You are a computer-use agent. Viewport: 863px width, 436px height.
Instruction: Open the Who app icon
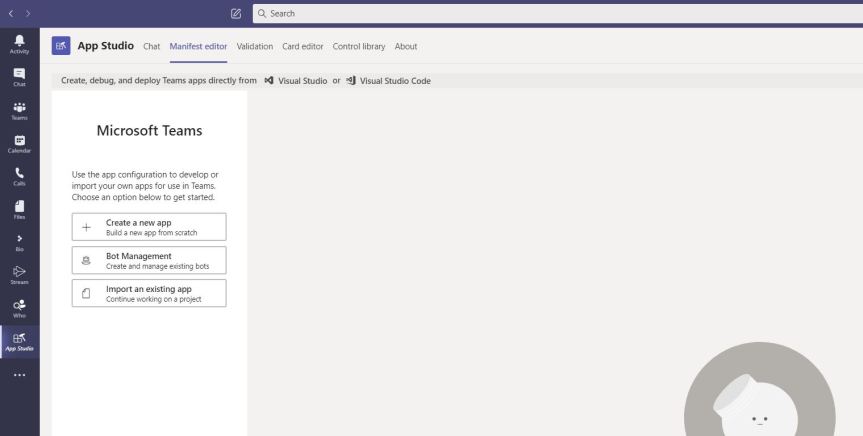[19, 307]
